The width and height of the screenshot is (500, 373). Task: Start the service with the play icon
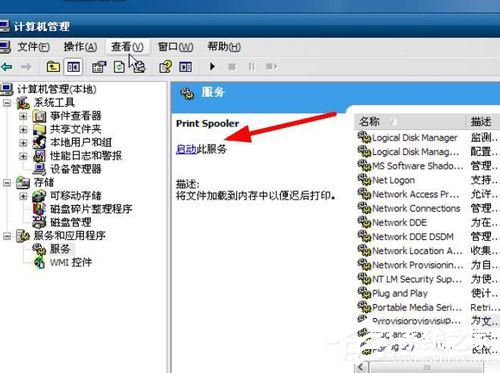click(x=212, y=67)
